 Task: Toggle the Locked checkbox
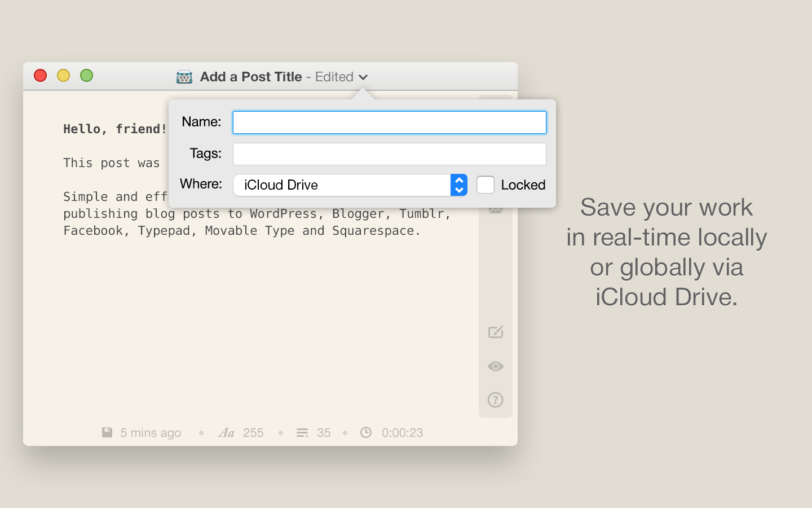tap(485, 185)
